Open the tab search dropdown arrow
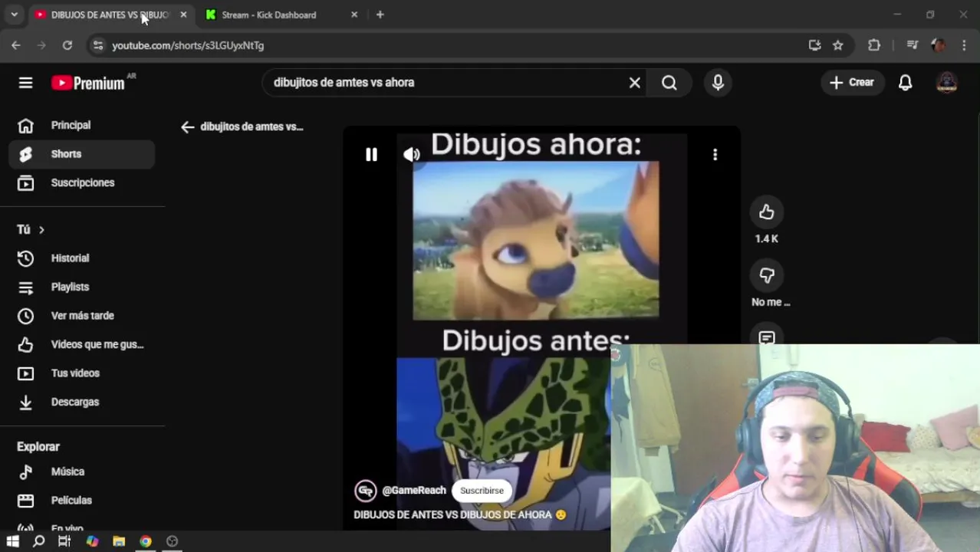 (14, 15)
